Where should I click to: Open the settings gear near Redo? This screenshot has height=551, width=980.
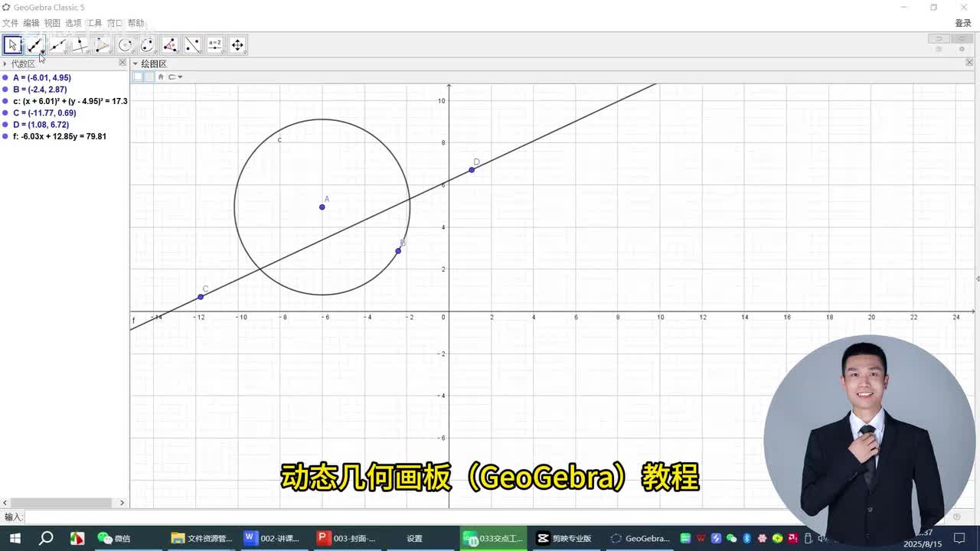tap(962, 49)
